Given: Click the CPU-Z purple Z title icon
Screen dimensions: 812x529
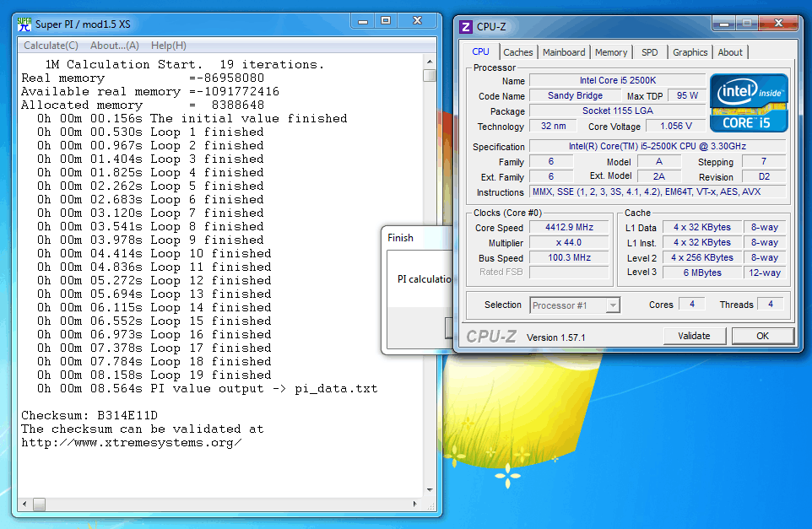Looking at the screenshot, I should (x=466, y=26).
